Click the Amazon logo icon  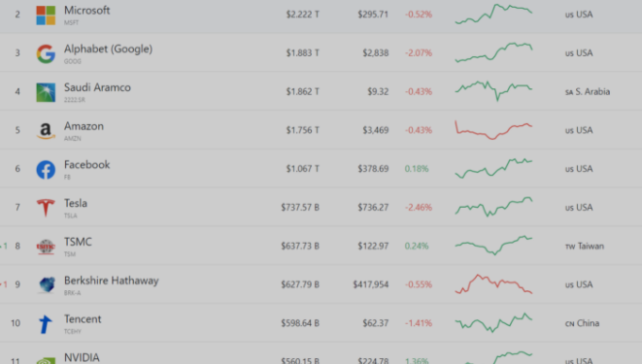[46, 131]
